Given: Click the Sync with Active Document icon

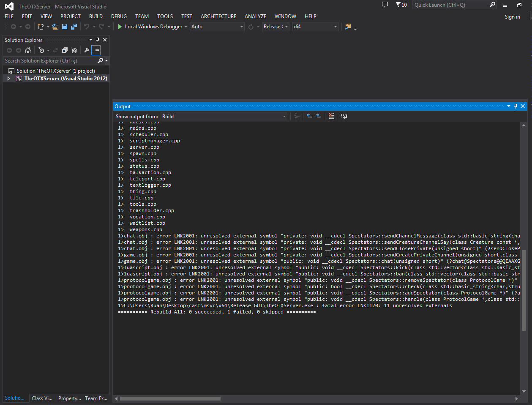Looking at the screenshot, I should click(55, 50).
